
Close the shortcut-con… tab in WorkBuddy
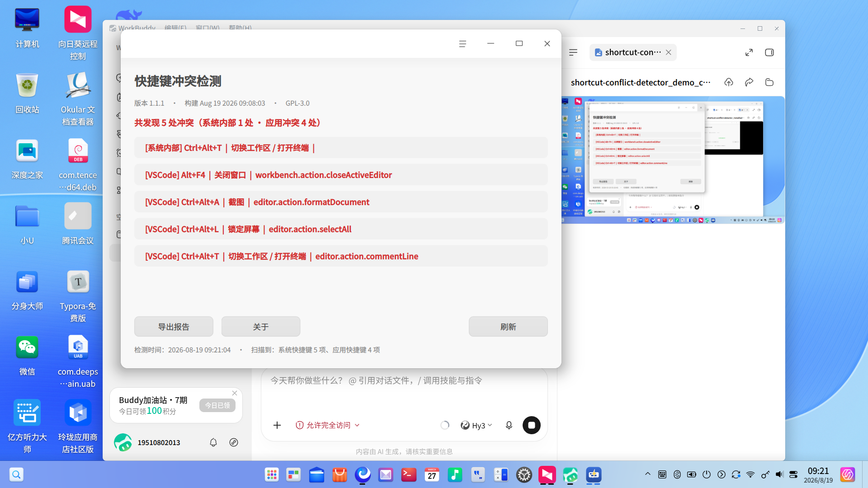[668, 52]
